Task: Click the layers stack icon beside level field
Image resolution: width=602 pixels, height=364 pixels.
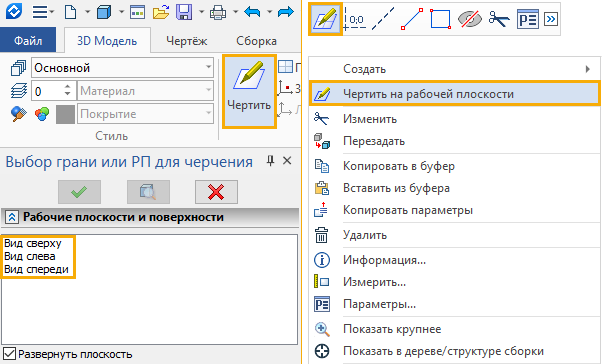Action: (19, 91)
